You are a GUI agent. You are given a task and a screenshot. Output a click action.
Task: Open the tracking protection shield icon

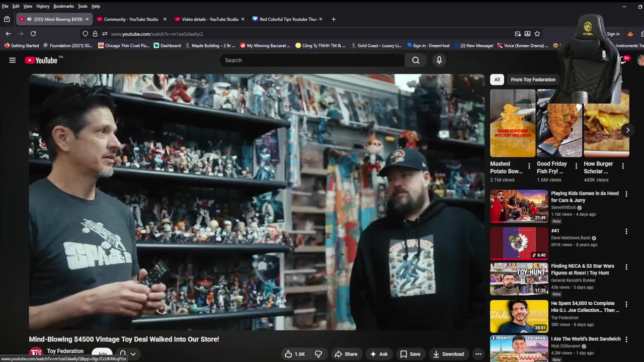[x=86, y=34]
